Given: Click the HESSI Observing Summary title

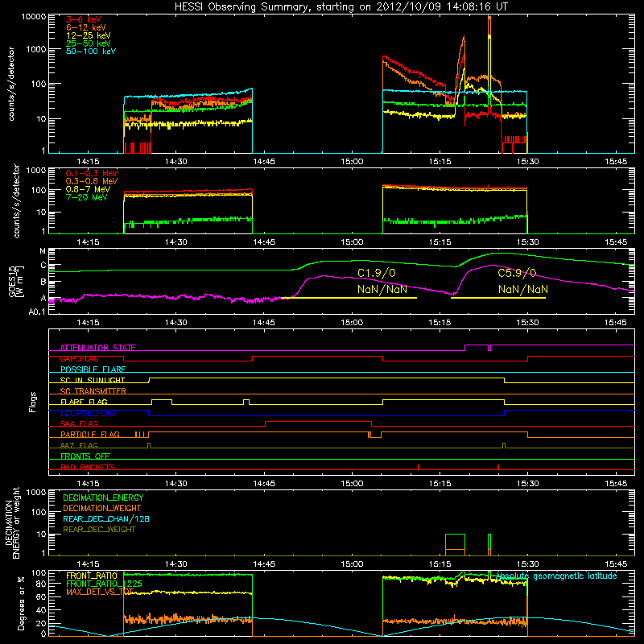Looking at the screenshot, I should pyautogui.click(x=341, y=7).
